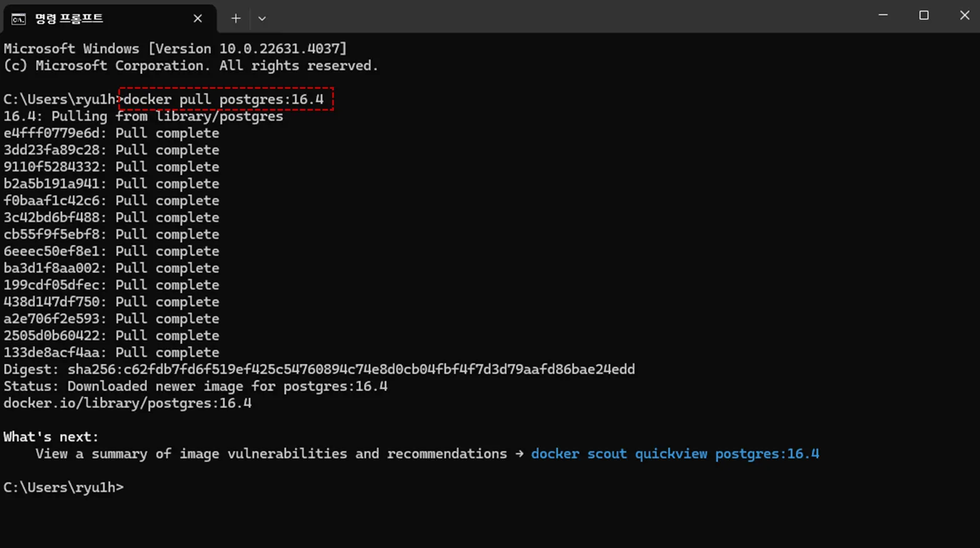The image size is (980, 548).
Task: Click the arrow symbol before docker scout
Action: point(519,454)
